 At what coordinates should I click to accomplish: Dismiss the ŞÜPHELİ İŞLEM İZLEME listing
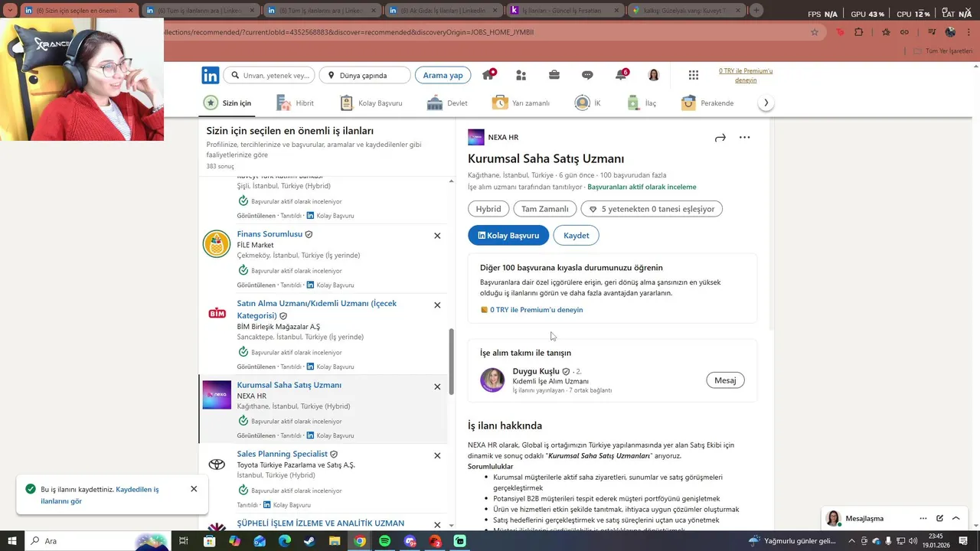437,525
